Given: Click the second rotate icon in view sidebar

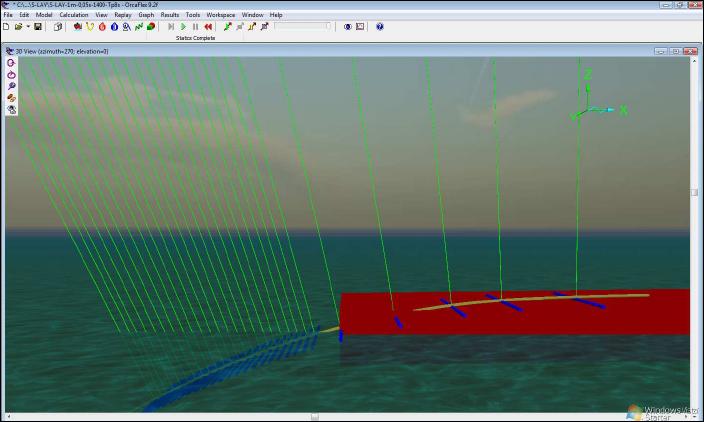Looking at the screenshot, I should click(x=11, y=74).
